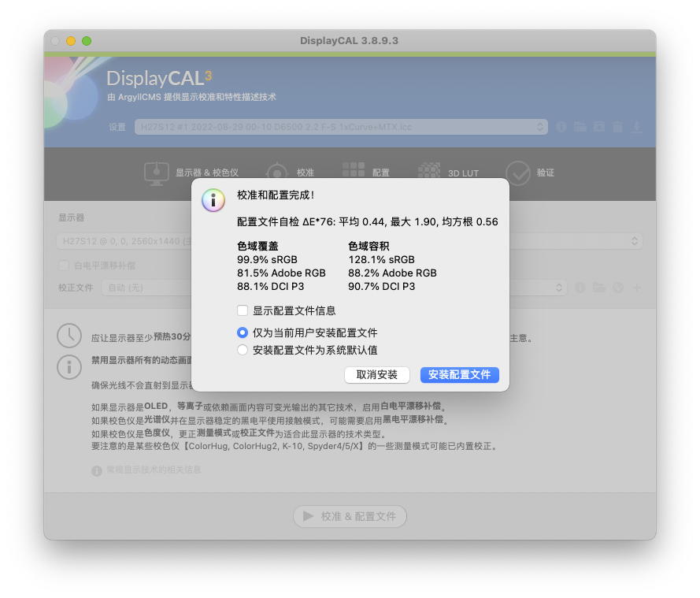
Task: Click the globe icon beside the correction dropdown
Action: (618, 288)
